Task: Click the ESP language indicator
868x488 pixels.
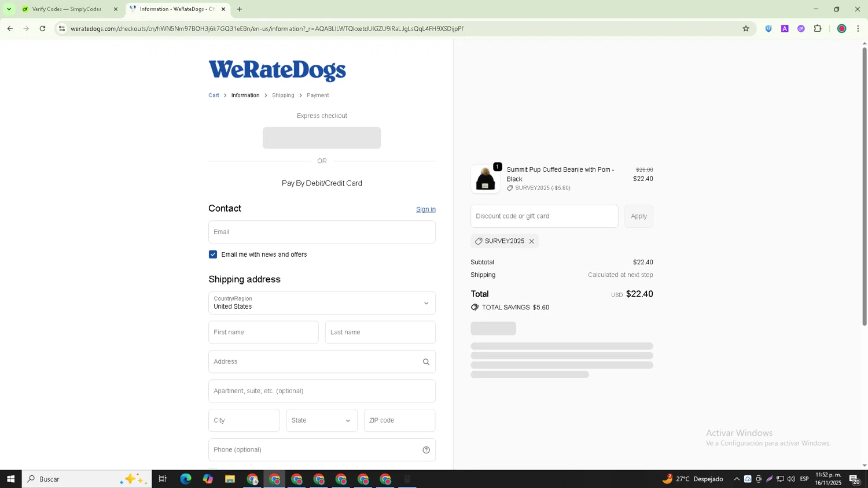Action: (x=804, y=479)
